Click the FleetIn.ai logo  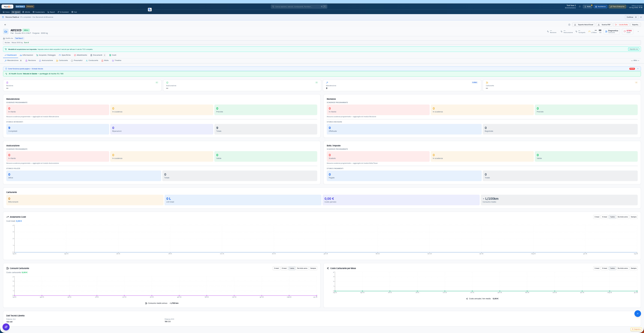pos(7,7)
